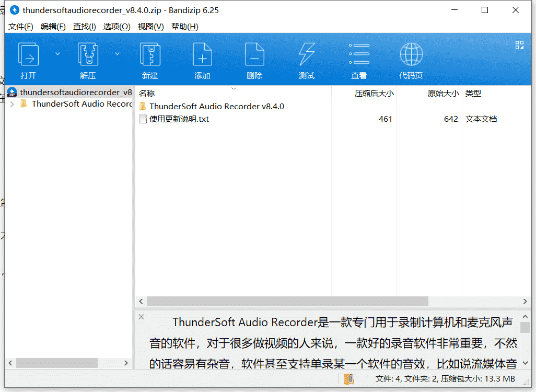Image resolution: width=536 pixels, height=392 pixels.
Task: Click the text file icon of 使用更新说明.txt
Action: click(143, 119)
